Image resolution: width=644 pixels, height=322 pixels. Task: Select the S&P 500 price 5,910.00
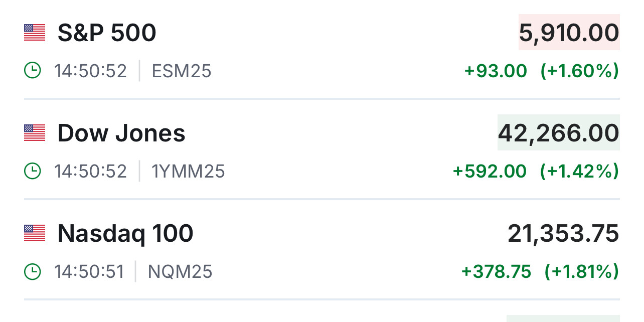tap(569, 33)
